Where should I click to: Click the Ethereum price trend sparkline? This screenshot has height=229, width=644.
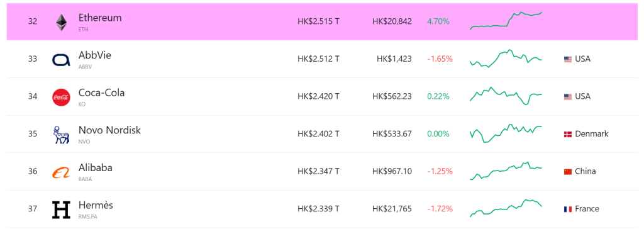[506, 21]
